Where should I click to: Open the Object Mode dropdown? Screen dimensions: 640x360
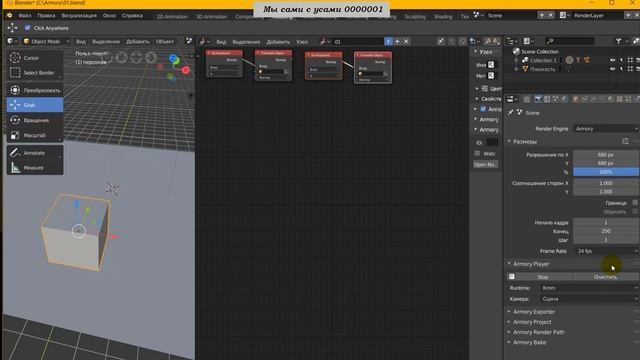[46, 41]
